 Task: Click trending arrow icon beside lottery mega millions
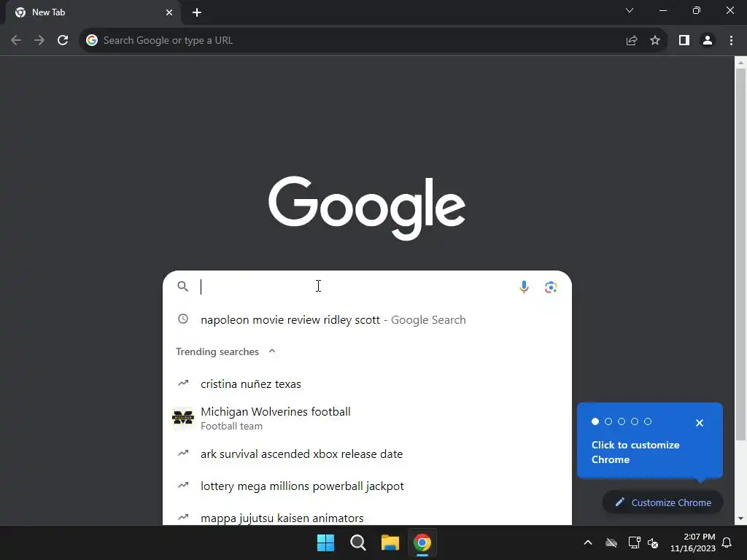tap(183, 485)
